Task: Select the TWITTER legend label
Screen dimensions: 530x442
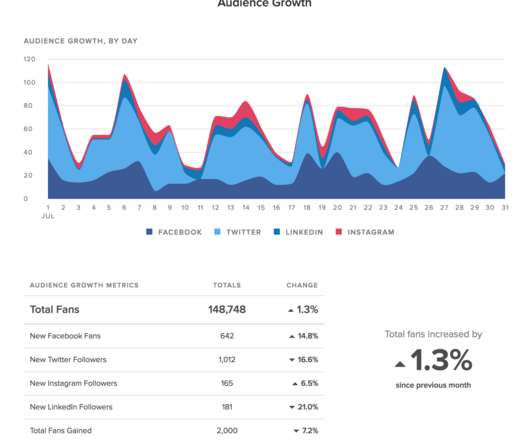Action: click(x=244, y=232)
